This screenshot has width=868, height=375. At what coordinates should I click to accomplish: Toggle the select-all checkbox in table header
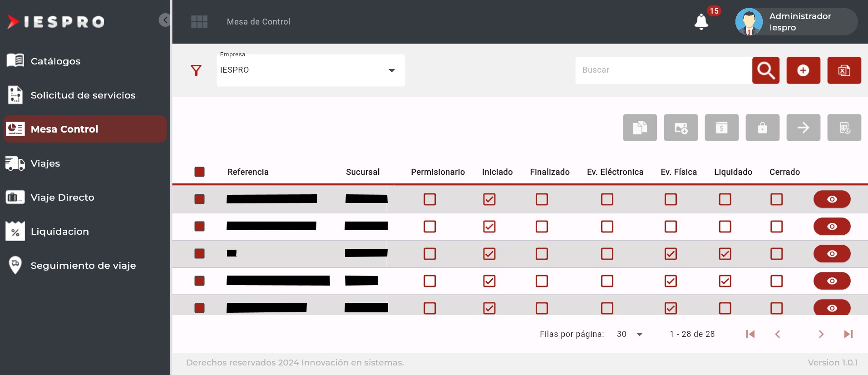[199, 172]
